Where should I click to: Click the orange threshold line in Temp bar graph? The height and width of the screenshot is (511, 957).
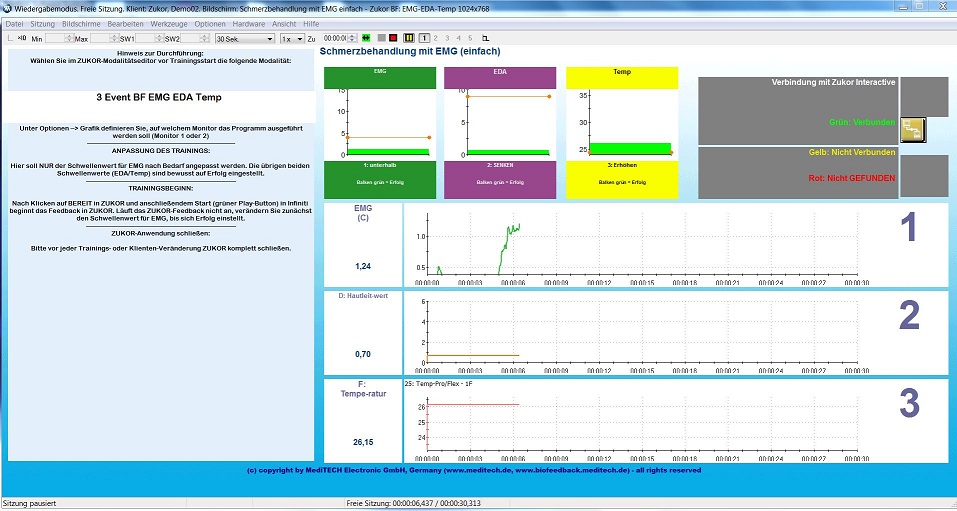[x=630, y=153]
